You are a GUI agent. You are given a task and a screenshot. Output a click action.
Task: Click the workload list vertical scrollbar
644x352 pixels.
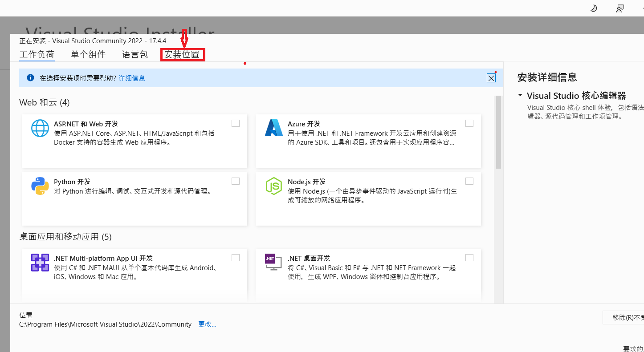(x=499, y=132)
